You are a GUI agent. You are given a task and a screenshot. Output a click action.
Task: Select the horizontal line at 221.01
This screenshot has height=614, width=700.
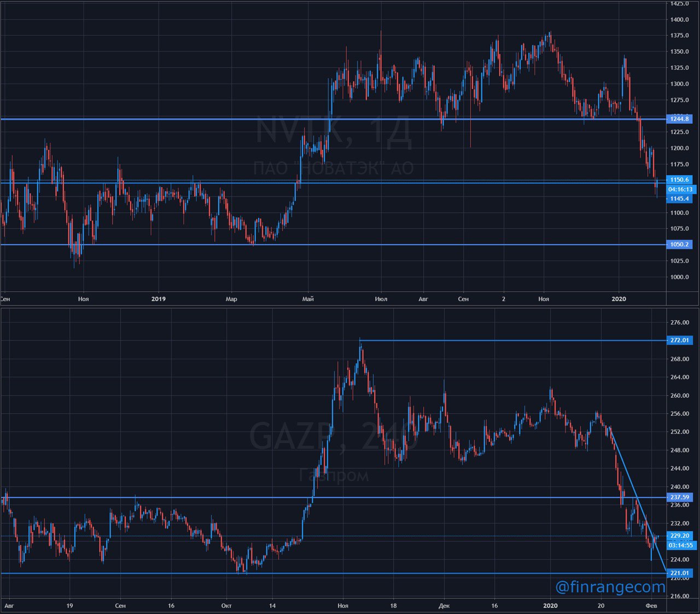[333, 574]
